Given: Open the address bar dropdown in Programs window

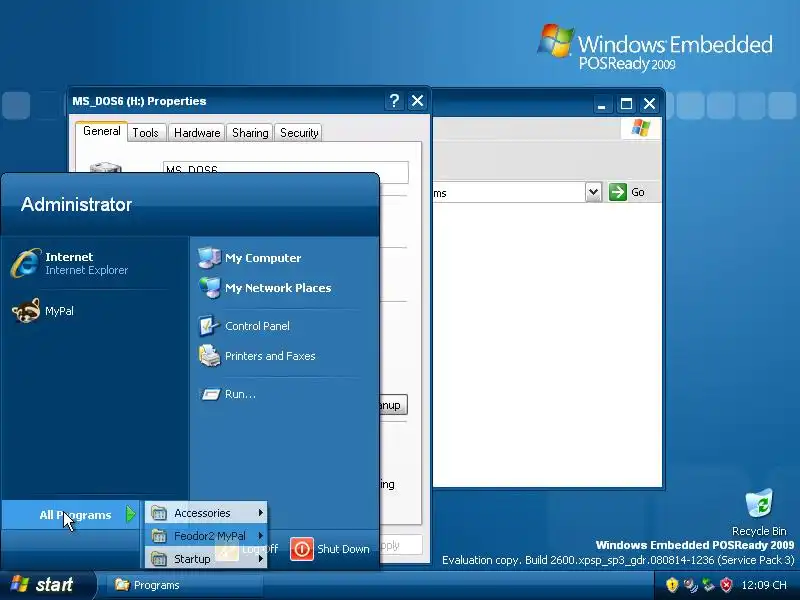Looking at the screenshot, I should [593, 192].
